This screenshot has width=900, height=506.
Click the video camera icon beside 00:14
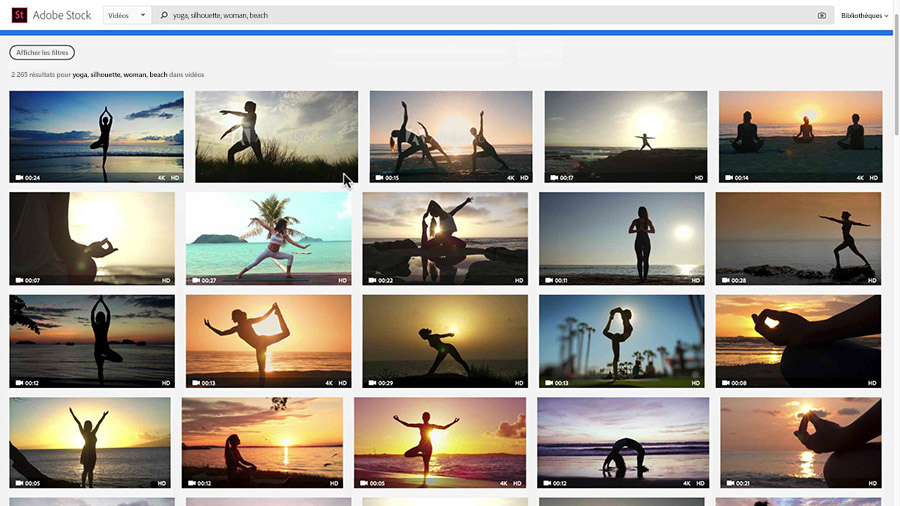728,178
